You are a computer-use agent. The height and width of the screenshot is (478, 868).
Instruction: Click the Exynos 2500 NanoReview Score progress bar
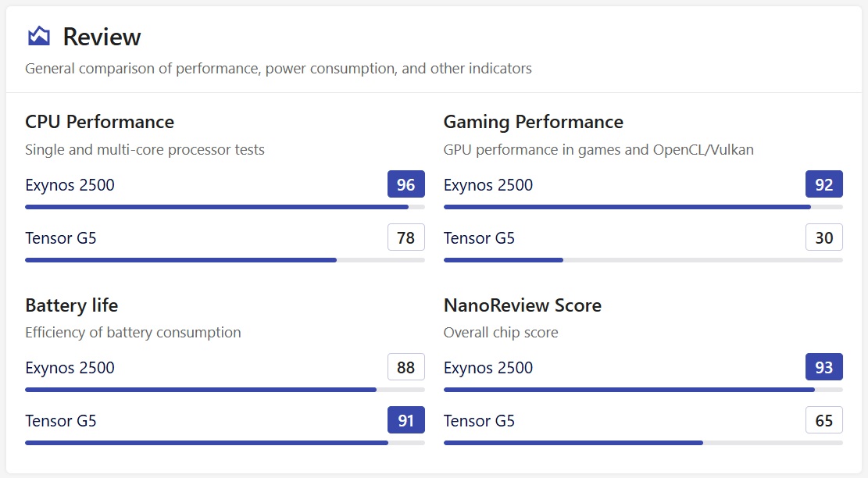642,390
